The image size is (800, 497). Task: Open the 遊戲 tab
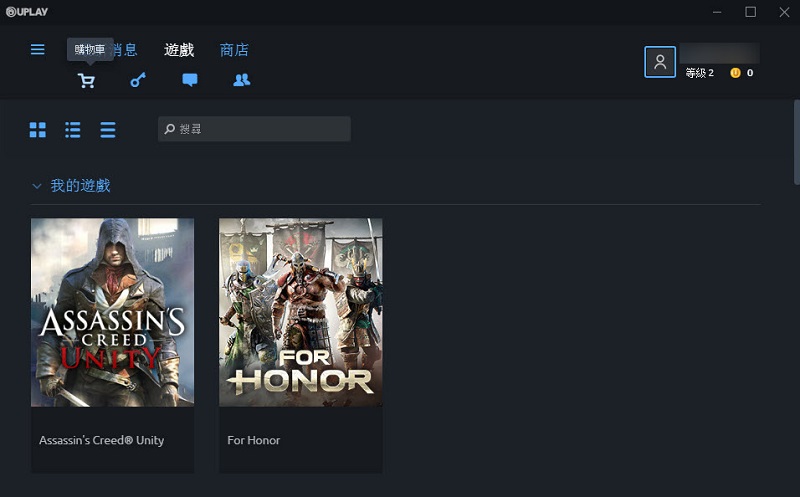coord(179,50)
